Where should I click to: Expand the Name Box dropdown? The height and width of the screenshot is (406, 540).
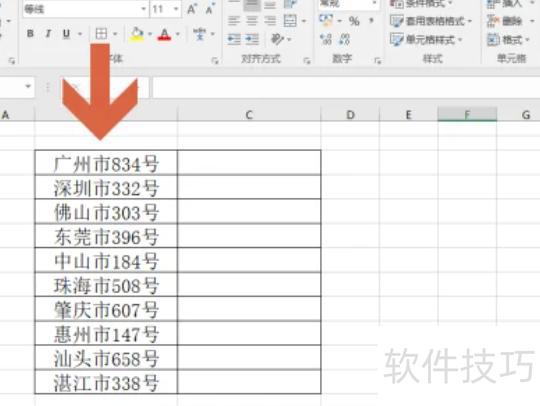(x=28, y=86)
